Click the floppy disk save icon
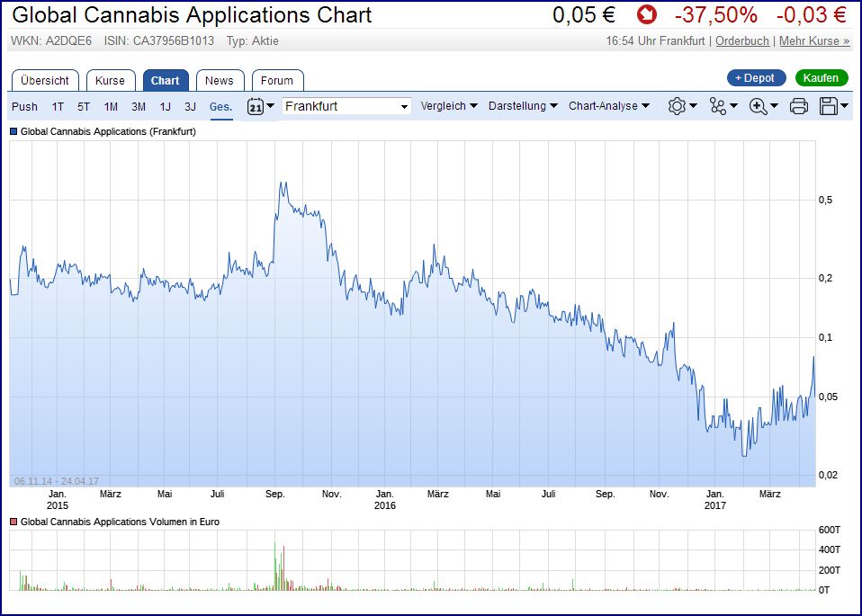This screenshot has width=862, height=616. click(x=833, y=106)
